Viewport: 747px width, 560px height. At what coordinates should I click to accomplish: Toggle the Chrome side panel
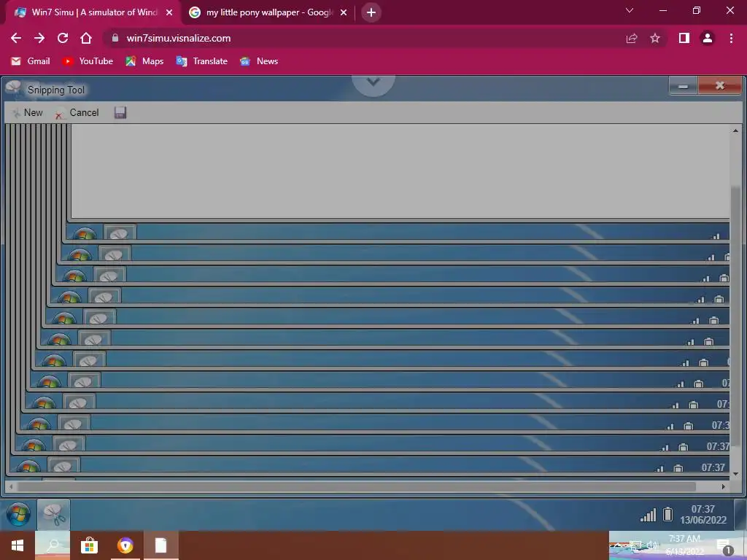coord(684,38)
